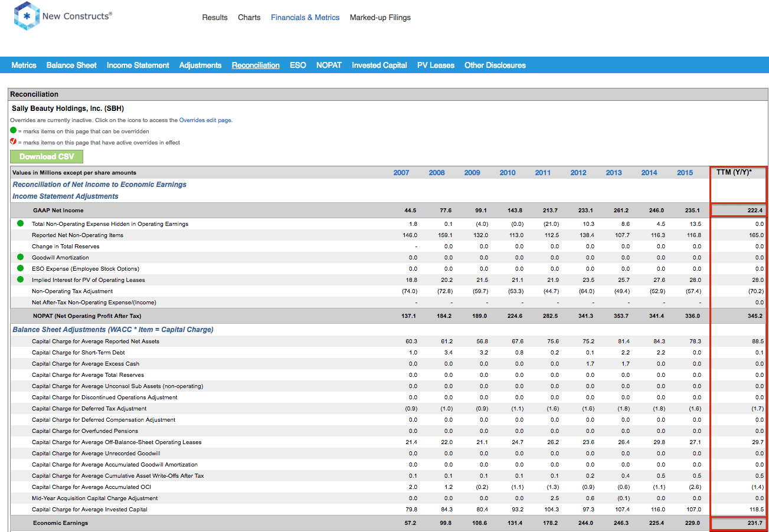
Task: Switch to the Invested Capital tab
Action: click(x=379, y=65)
